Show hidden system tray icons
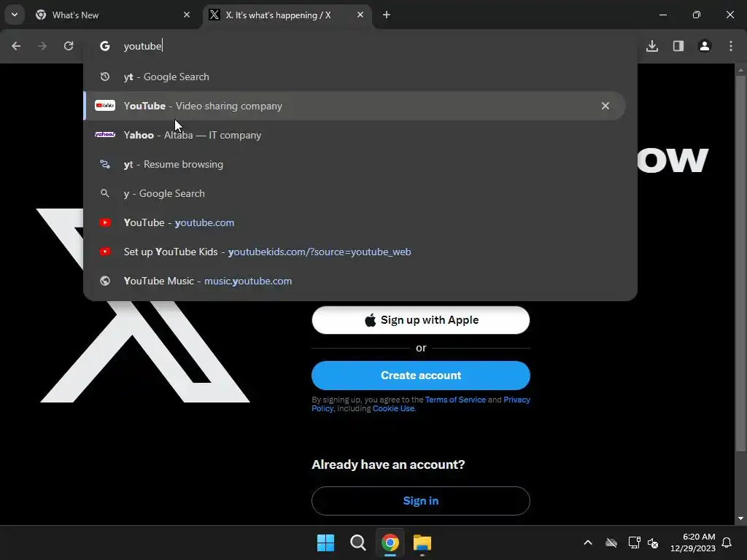The width and height of the screenshot is (747, 560). pos(588,542)
